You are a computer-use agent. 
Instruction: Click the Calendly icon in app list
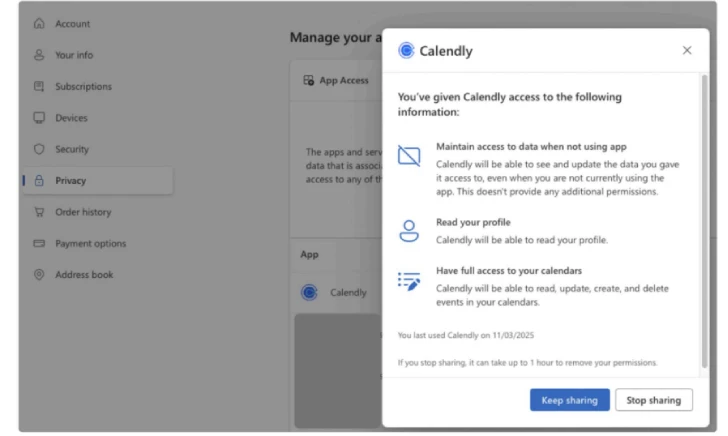pos(309,293)
